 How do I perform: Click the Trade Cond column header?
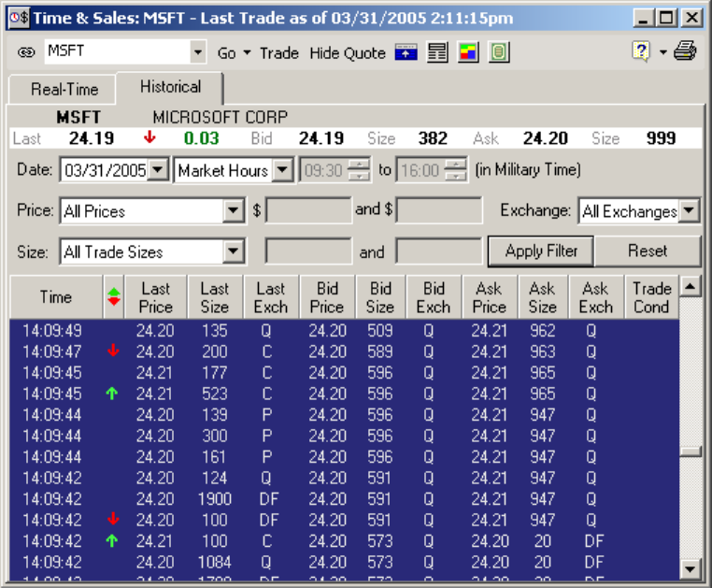(x=652, y=296)
